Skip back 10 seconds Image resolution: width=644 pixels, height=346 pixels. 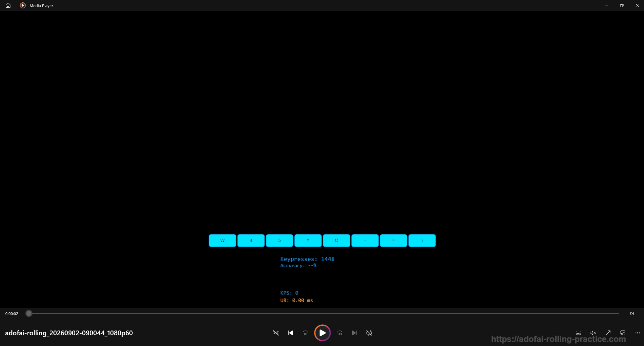coord(305,333)
